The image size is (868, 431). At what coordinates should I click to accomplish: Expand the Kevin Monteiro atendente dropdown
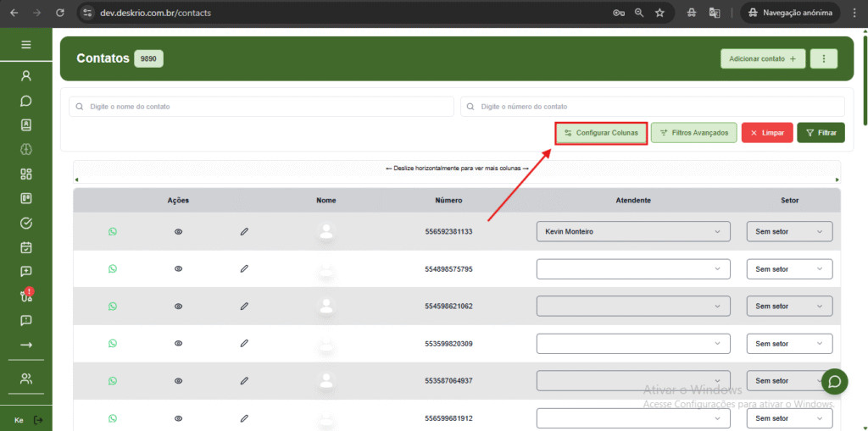(x=632, y=231)
